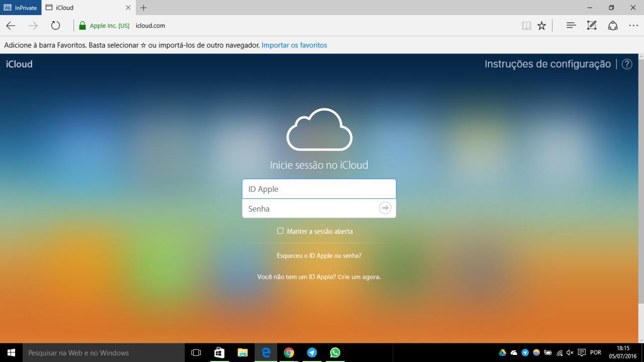Open Esqueceu o ID Apple ou senha link

click(319, 256)
